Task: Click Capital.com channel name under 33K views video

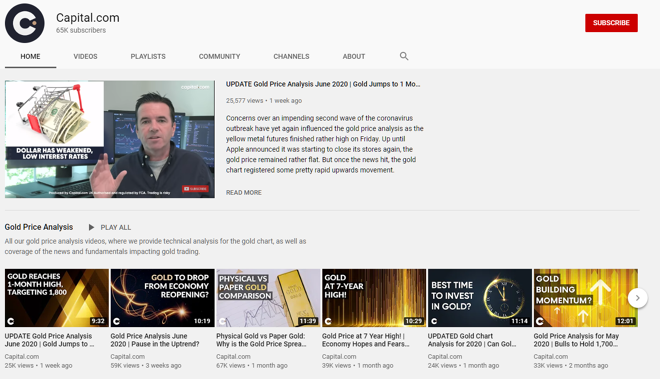Action: [551, 356]
